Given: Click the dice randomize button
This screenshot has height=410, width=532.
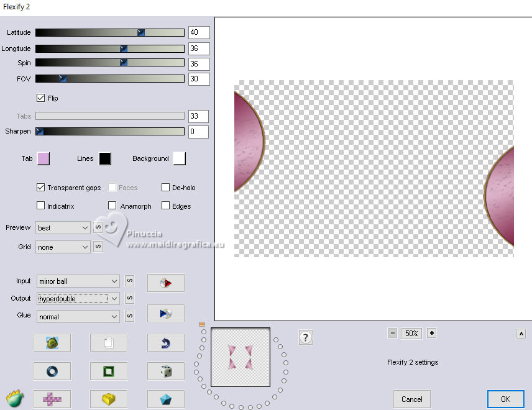Looking at the screenshot, I should coord(165,371).
